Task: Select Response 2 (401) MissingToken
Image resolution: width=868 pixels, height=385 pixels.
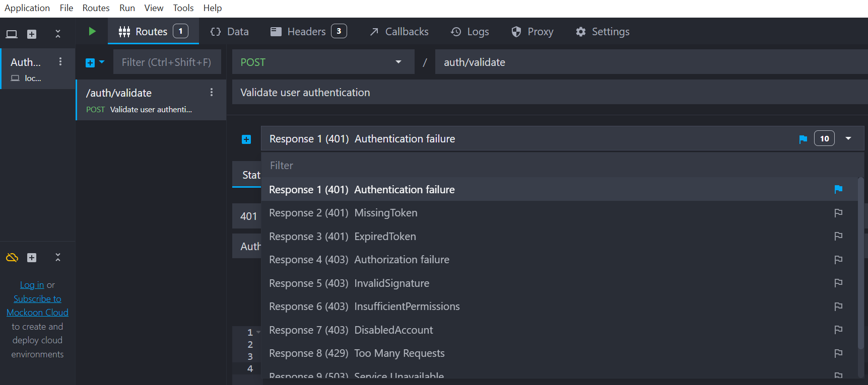Action: click(x=559, y=213)
